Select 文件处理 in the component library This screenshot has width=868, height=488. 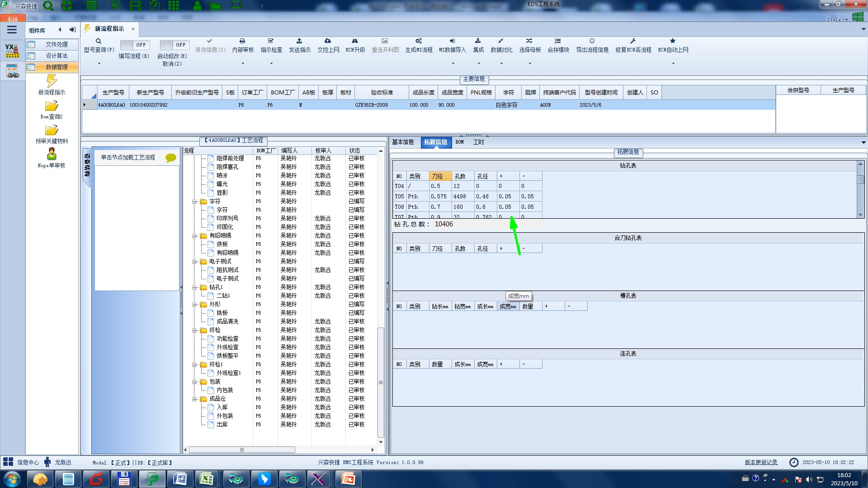click(x=52, y=44)
